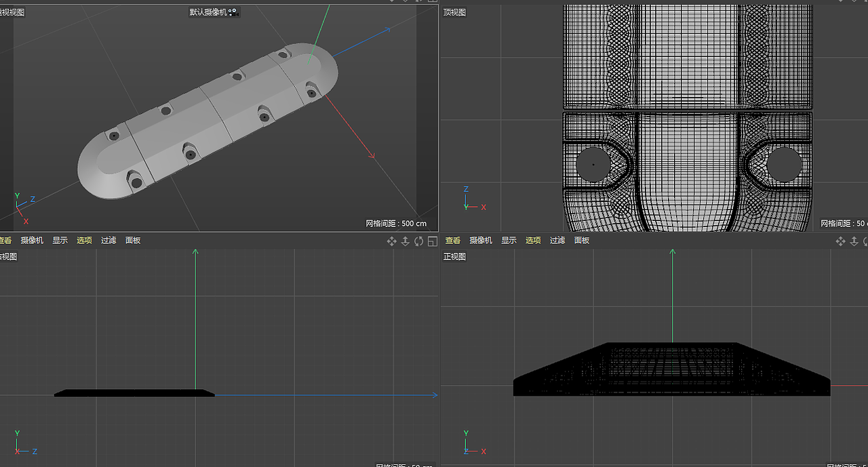The height and width of the screenshot is (467, 868).
Task: Toggle maximize icon of the right view panel
Action: point(432,241)
